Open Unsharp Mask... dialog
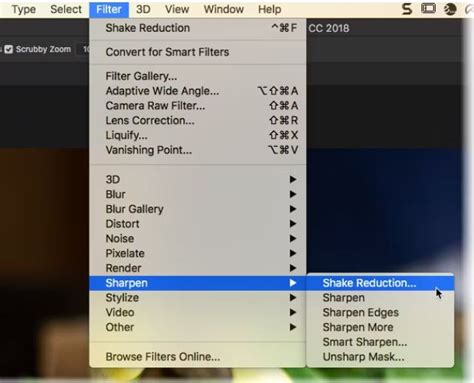 (x=380, y=357)
